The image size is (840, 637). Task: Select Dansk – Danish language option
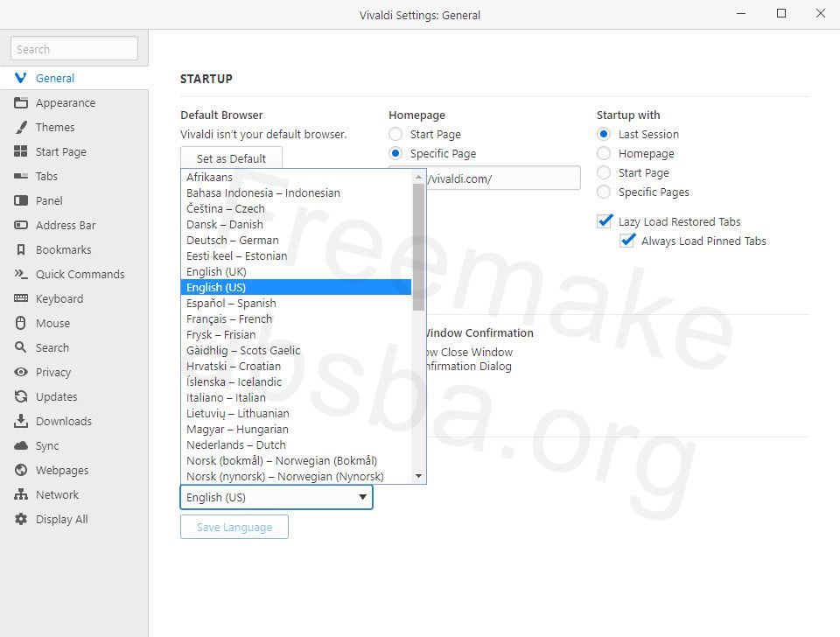pos(297,225)
